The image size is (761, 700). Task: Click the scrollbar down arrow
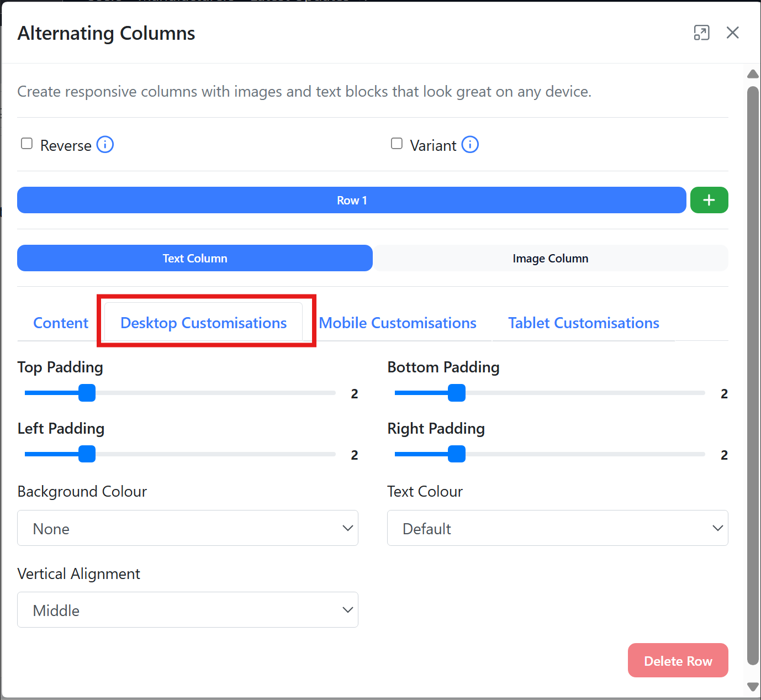[x=753, y=687]
